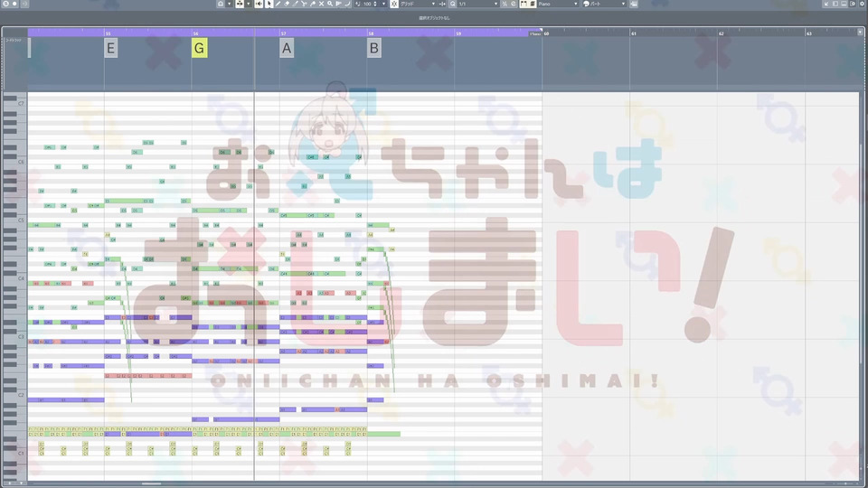Click the open-in-separate-window arrow icon
The image size is (868, 488).
[826, 4]
